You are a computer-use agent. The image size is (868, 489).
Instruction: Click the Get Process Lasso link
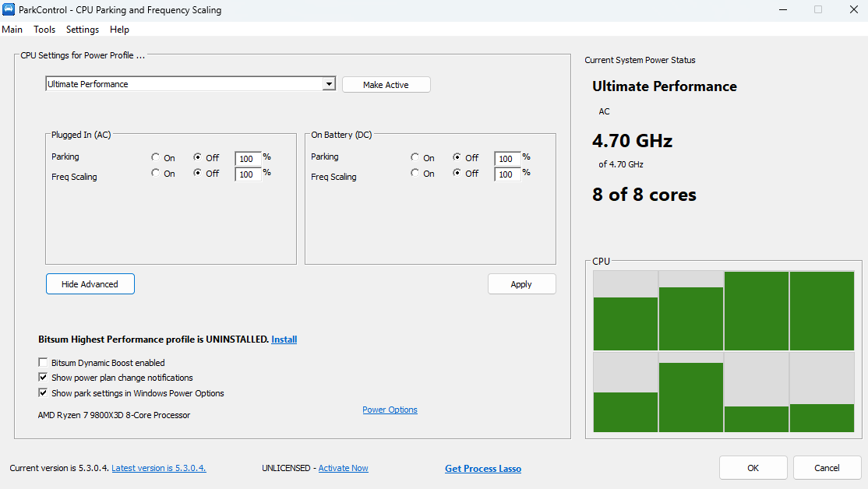click(x=483, y=469)
